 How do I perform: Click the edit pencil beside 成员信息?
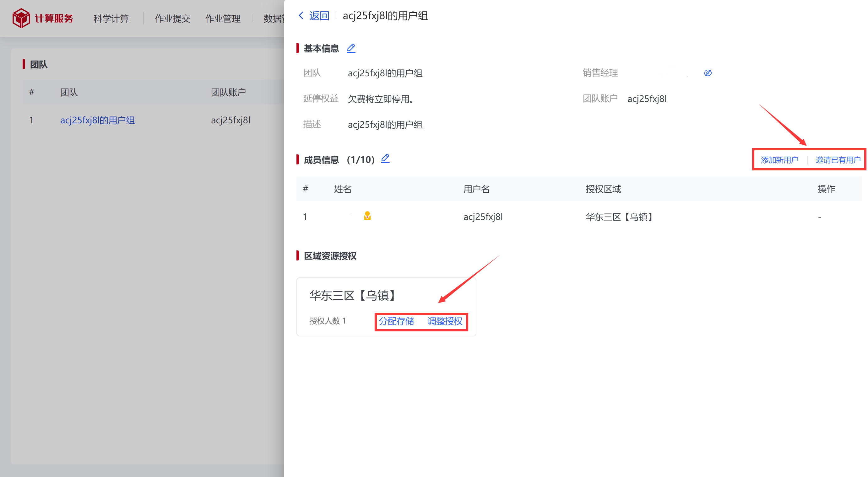(x=385, y=158)
